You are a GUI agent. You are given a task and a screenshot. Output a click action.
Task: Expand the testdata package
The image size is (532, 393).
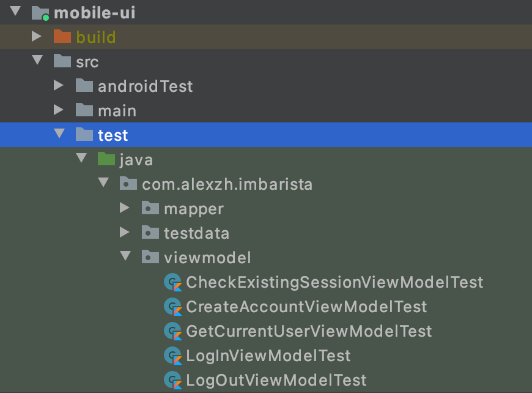125,233
